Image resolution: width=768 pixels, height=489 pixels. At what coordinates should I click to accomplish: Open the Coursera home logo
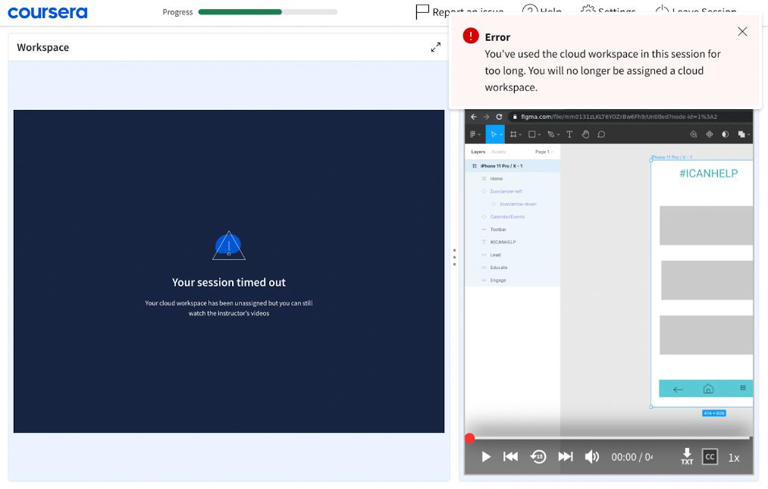[47, 12]
